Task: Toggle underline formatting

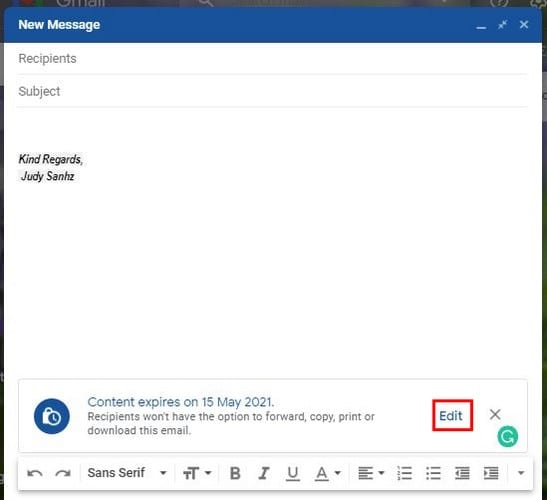Action: (293, 473)
